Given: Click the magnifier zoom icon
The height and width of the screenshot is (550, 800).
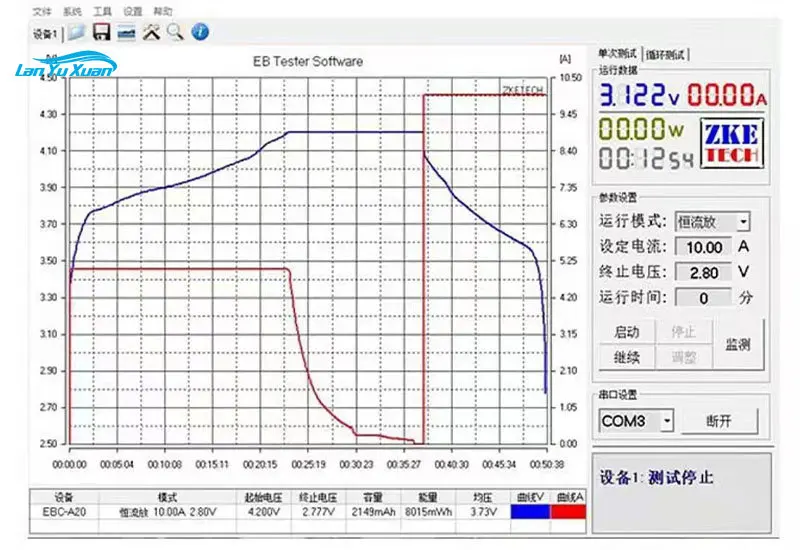Looking at the screenshot, I should pos(175,32).
